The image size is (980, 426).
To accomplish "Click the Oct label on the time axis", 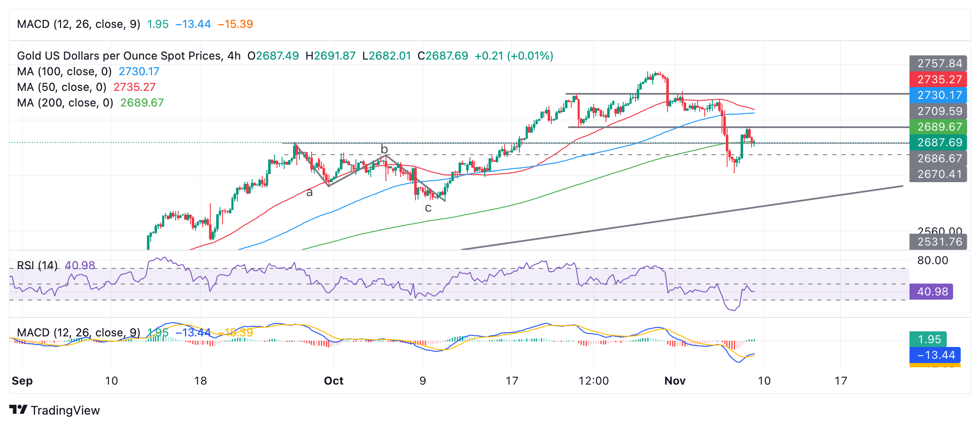I will pyautogui.click(x=333, y=381).
